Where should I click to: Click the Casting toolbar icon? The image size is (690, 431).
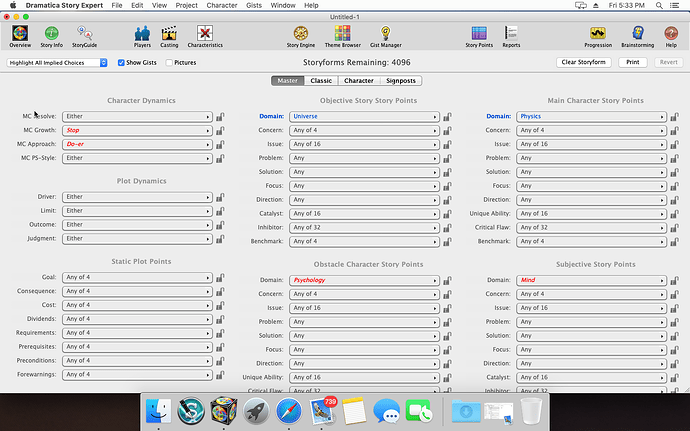(168, 35)
